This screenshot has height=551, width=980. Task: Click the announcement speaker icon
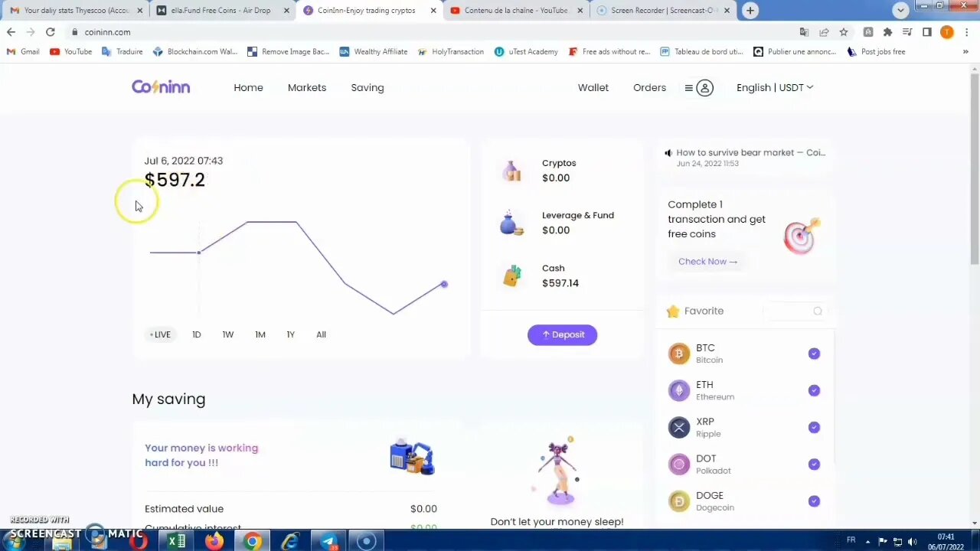click(x=668, y=153)
